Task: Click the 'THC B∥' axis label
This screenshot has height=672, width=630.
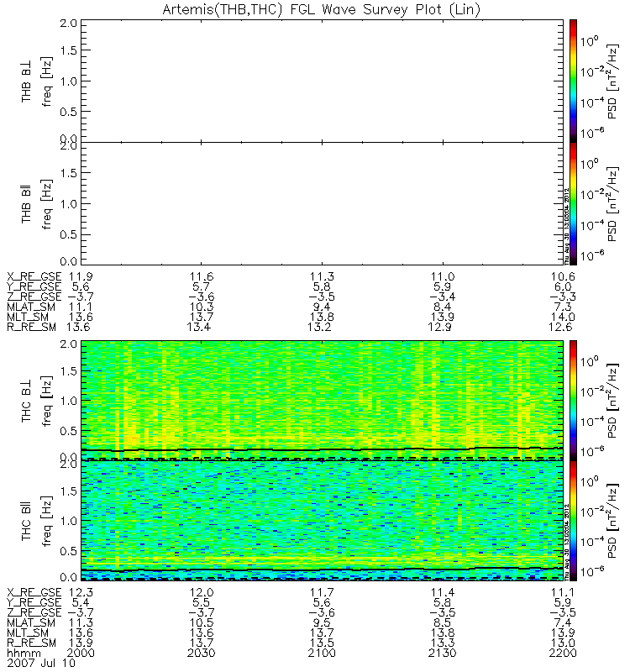Action: tap(27, 521)
